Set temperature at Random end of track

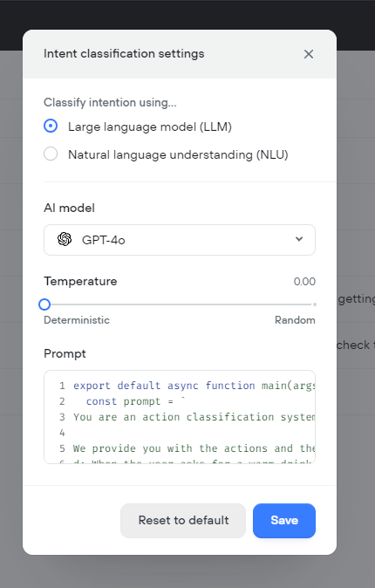coord(315,304)
